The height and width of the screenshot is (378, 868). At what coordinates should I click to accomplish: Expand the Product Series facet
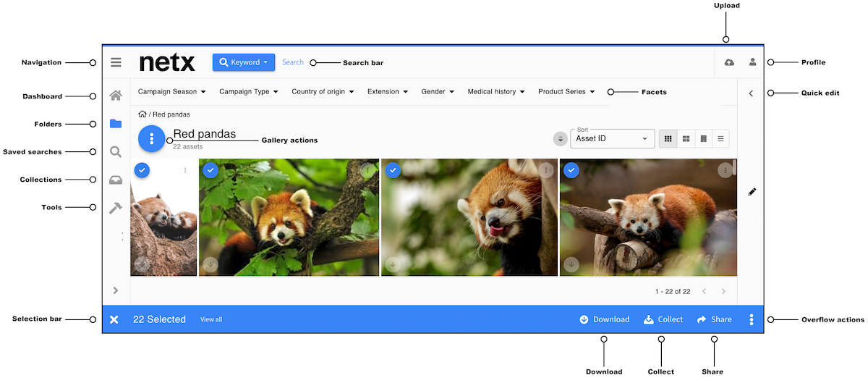point(566,92)
